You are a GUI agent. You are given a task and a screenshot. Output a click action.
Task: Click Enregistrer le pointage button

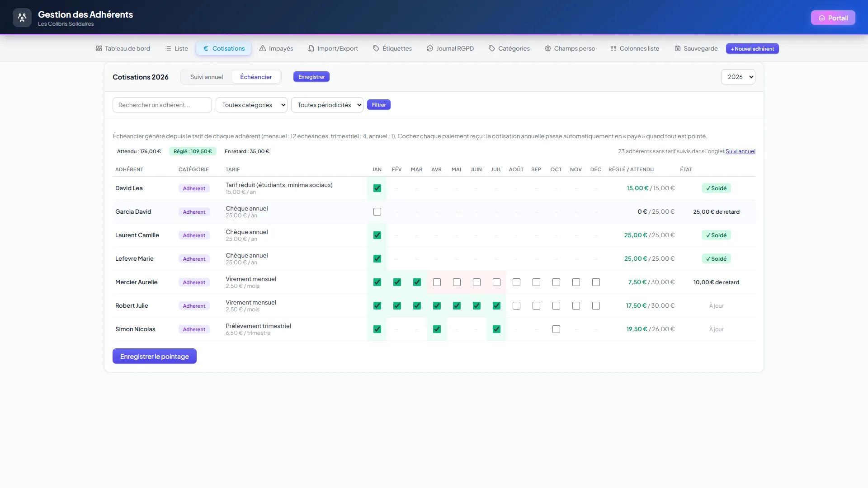pyautogui.click(x=155, y=356)
